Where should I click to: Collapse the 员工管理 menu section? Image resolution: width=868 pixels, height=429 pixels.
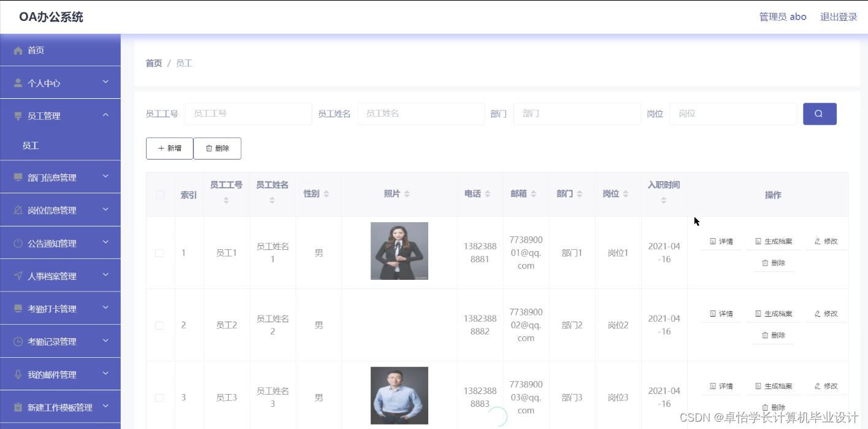coord(60,115)
